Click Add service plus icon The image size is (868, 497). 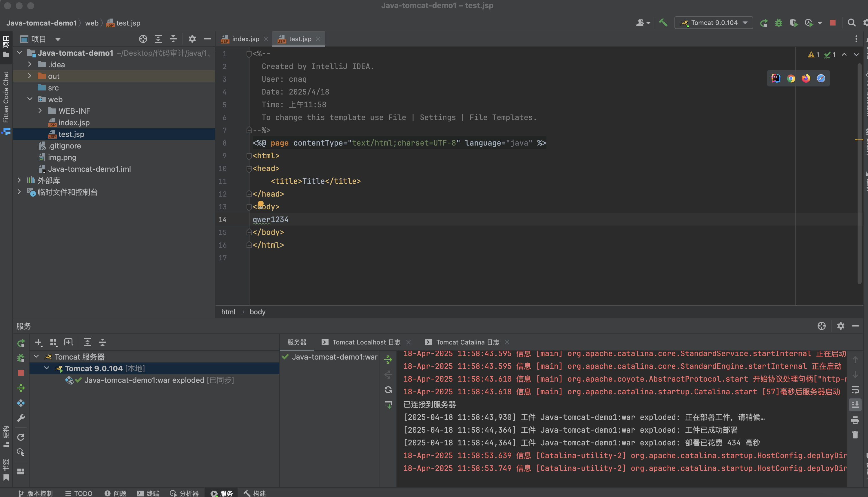pyautogui.click(x=39, y=342)
